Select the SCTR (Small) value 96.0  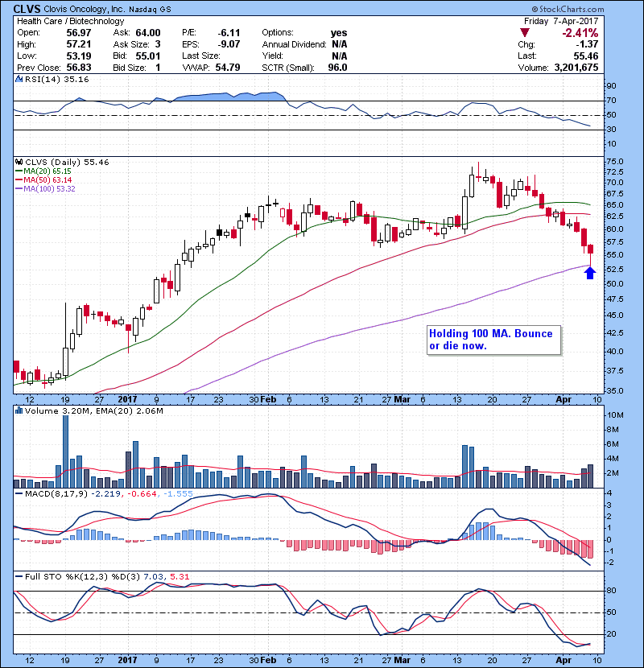click(337, 68)
